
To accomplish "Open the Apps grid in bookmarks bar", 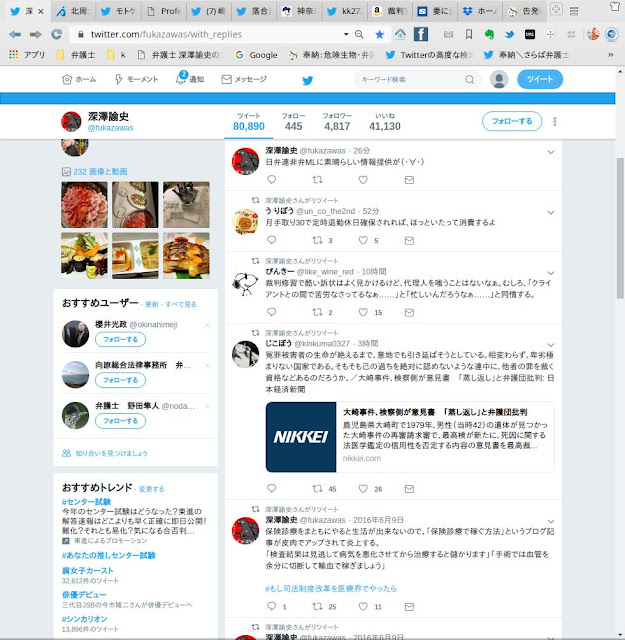I will click(x=14, y=54).
